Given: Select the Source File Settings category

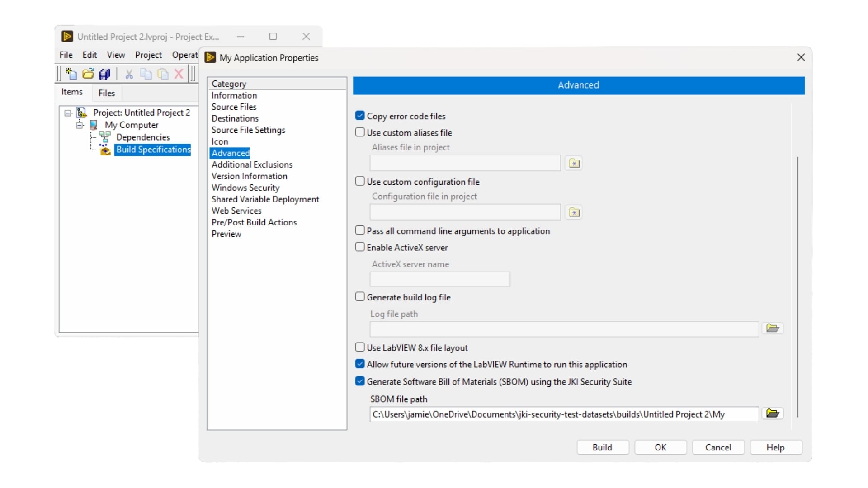Looking at the screenshot, I should tap(248, 130).
